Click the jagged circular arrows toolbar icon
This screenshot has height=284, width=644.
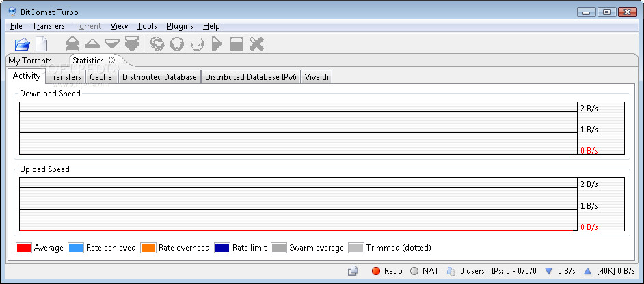coord(157,44)
